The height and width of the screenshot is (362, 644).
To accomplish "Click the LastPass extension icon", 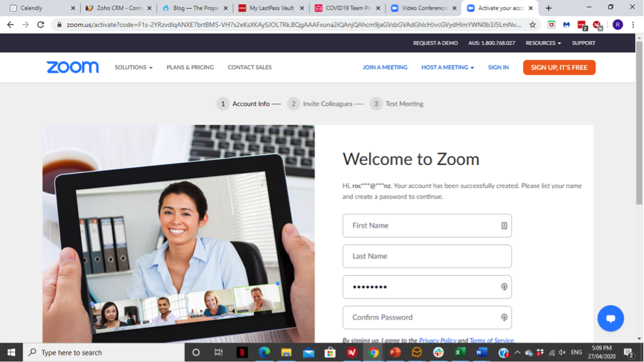I will [x=582, y=25].
